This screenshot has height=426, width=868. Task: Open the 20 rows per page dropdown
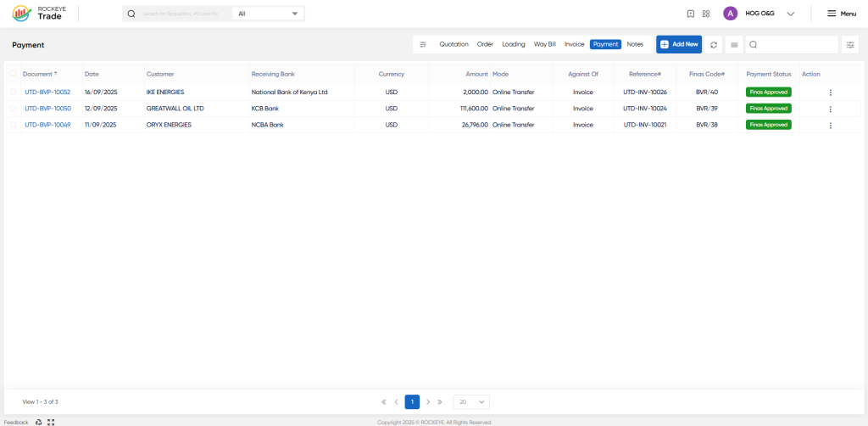coord(471,401)
